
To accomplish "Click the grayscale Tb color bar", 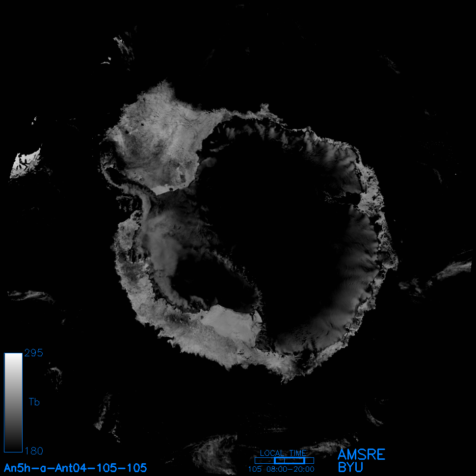I will coord(13,402).
